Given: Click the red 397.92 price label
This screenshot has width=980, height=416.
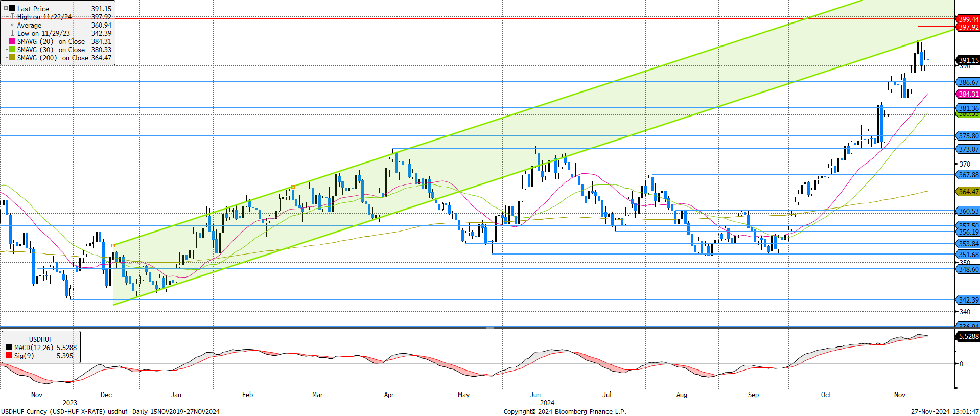Looking at the screenshot, I should tap(968, 27).
